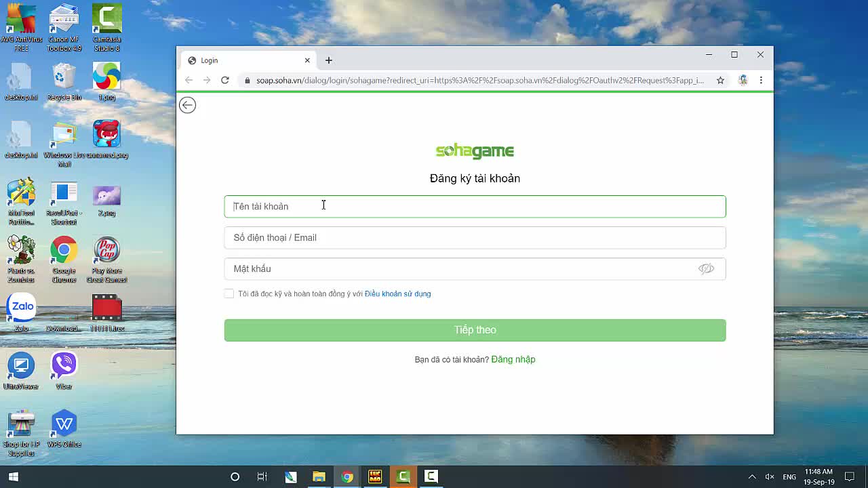Open File Explorer from the taskbar
Screen dimensions: 868x488
coord(319,476)
